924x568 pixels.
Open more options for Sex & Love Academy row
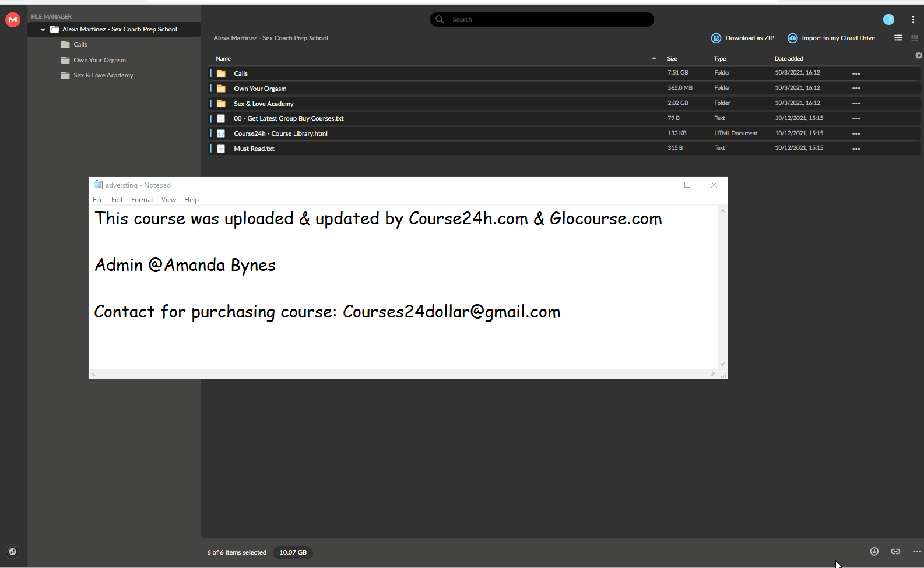(x=856, y=104)
